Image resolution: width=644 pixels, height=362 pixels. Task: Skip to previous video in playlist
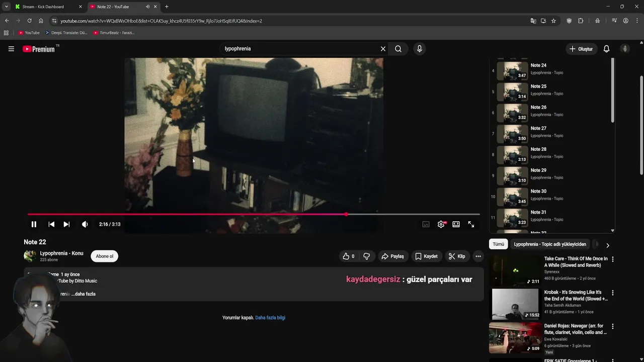click(x=51, y=224)
